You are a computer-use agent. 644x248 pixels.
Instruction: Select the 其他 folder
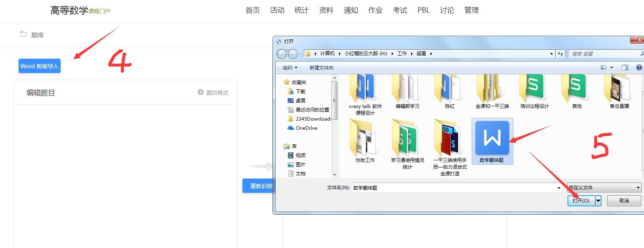(577, 91)
